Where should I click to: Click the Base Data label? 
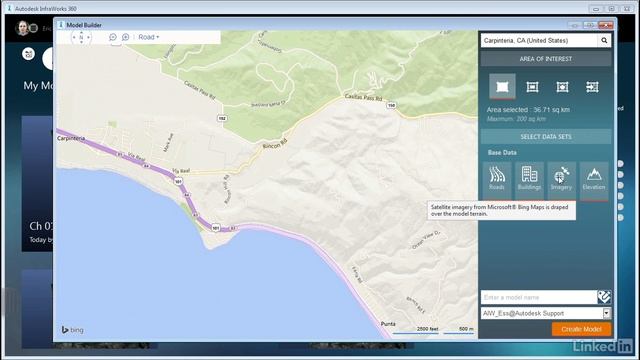coord(502,153)
